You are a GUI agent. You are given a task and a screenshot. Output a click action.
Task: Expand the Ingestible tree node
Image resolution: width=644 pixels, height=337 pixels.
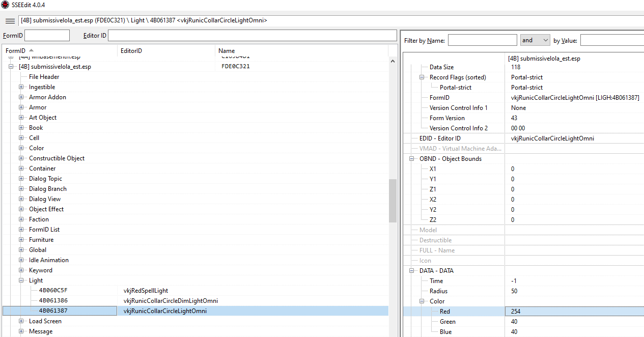(21, 87)
